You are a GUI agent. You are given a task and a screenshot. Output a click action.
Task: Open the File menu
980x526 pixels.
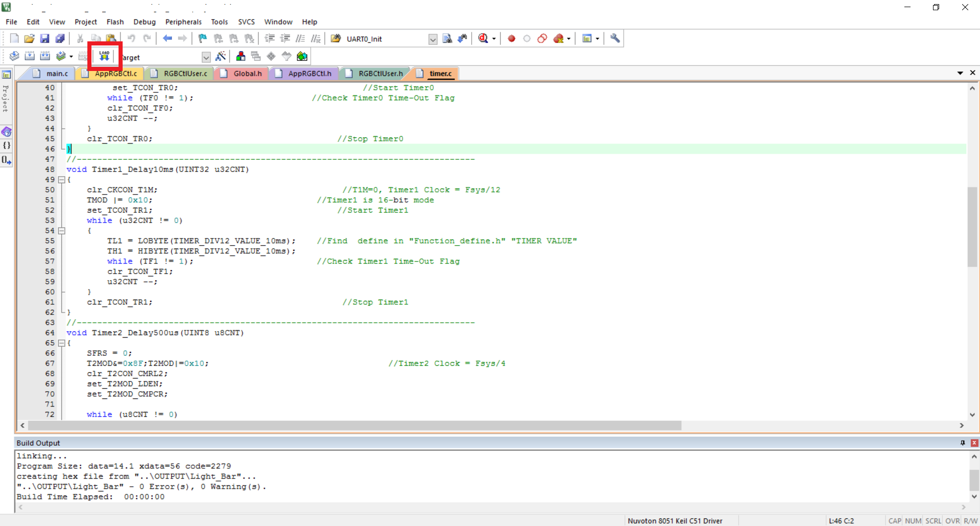click(11, 22)
